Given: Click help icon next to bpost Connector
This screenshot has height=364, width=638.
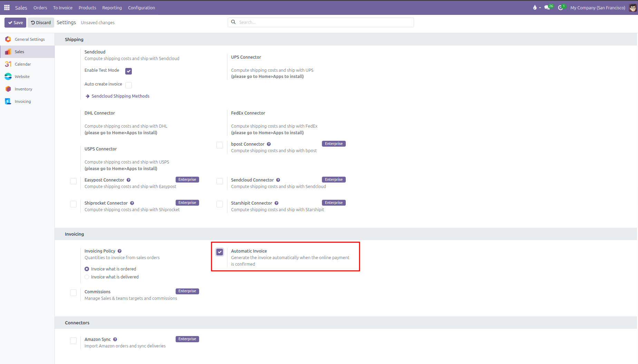Looking at the screenshot, I should [x=269, y=144].
